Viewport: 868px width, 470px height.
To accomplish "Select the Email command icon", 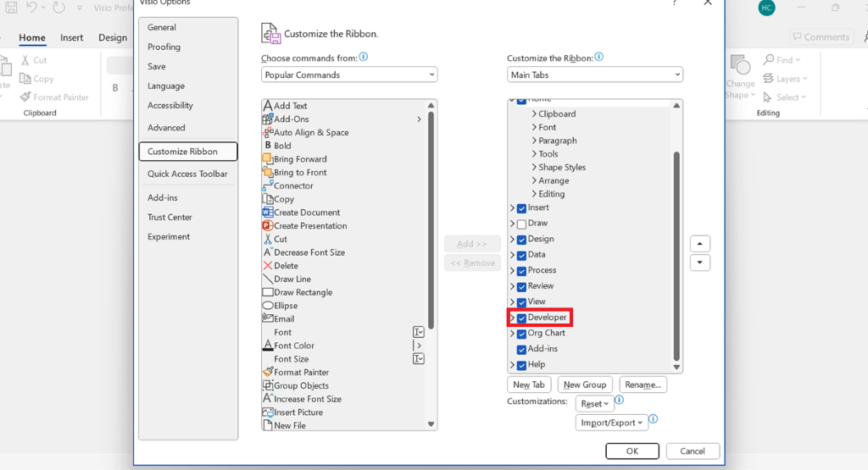I will coord(268,318).
